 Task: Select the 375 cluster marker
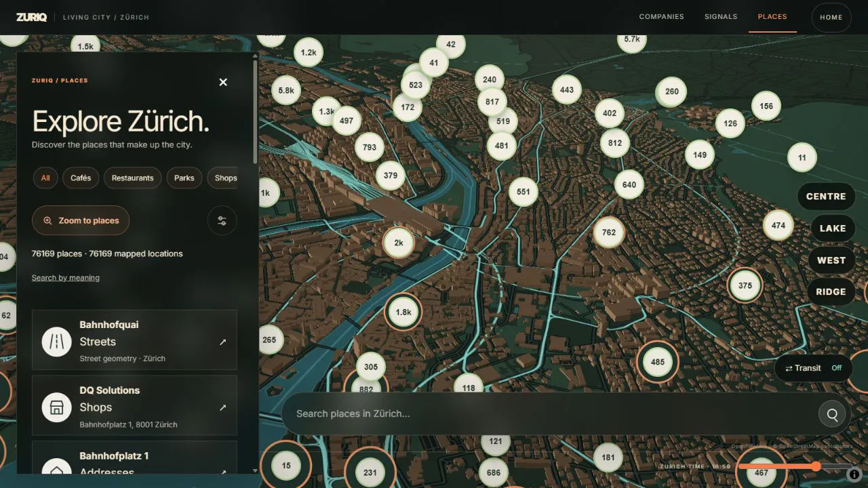click(745, 285)
